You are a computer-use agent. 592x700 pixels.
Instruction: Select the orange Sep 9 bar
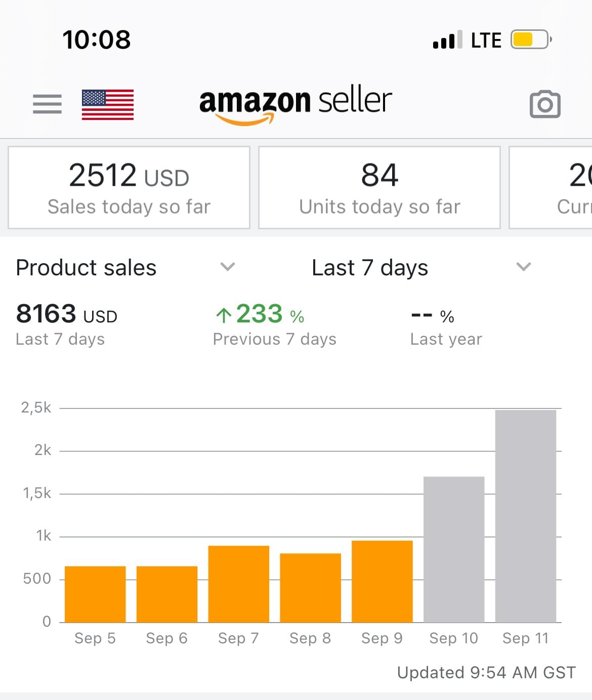(x=382, y=581)
